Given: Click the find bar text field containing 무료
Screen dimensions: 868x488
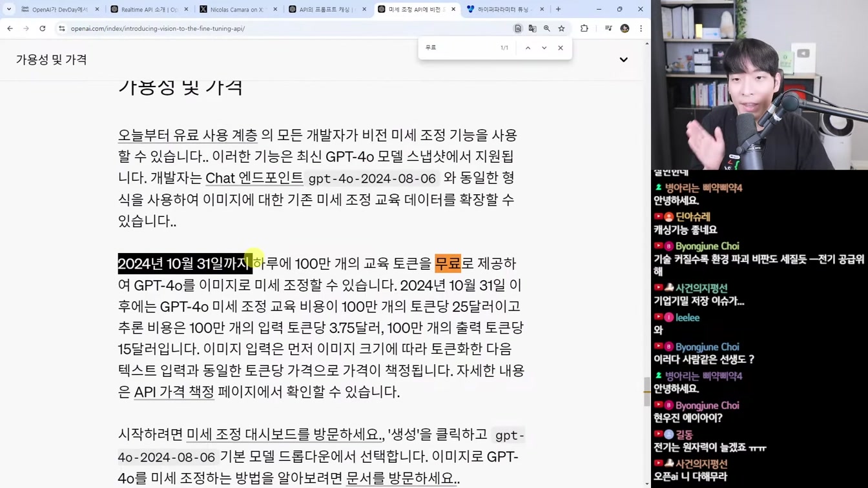Looking at the screenshot, I should (x=459, y=48).
